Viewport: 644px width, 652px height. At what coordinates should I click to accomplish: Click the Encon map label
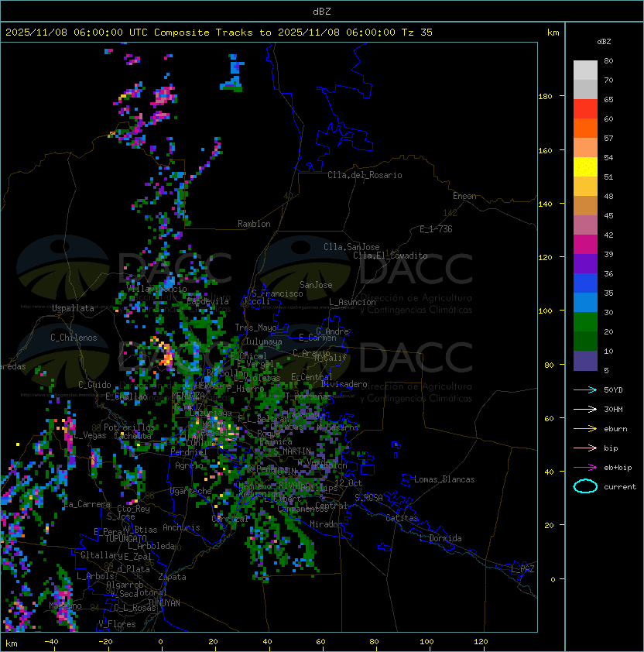pyautogui.click(x=464, y=196)
